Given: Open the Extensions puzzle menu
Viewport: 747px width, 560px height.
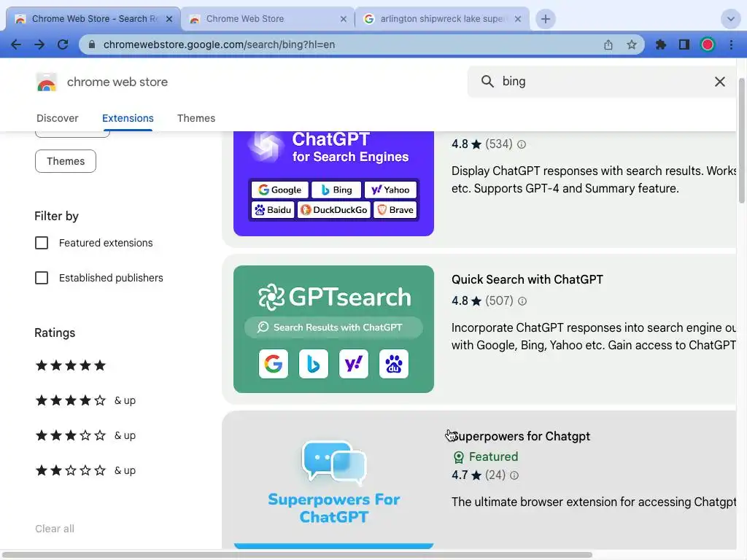Looking at the screenshot, I should tap(661, 44).
